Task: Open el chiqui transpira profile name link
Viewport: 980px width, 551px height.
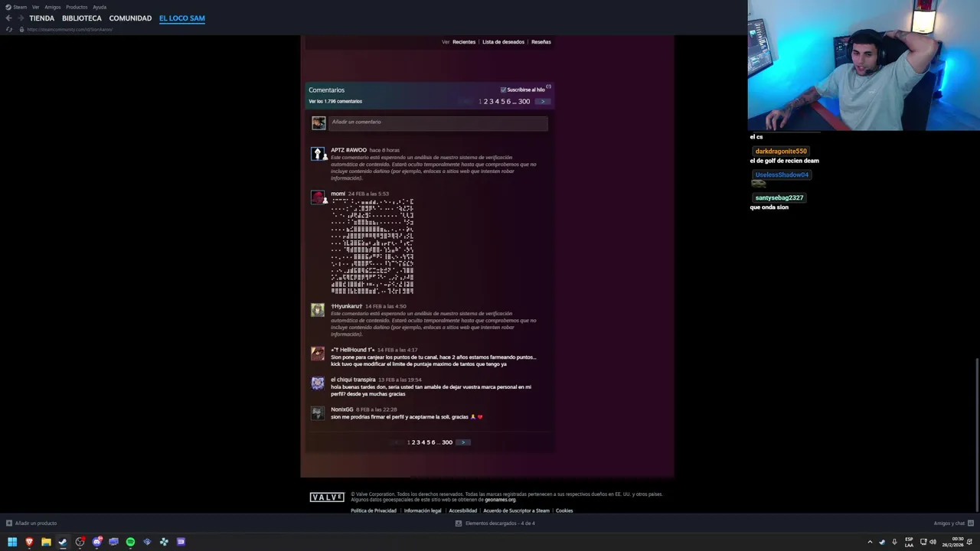Action: 353,380
